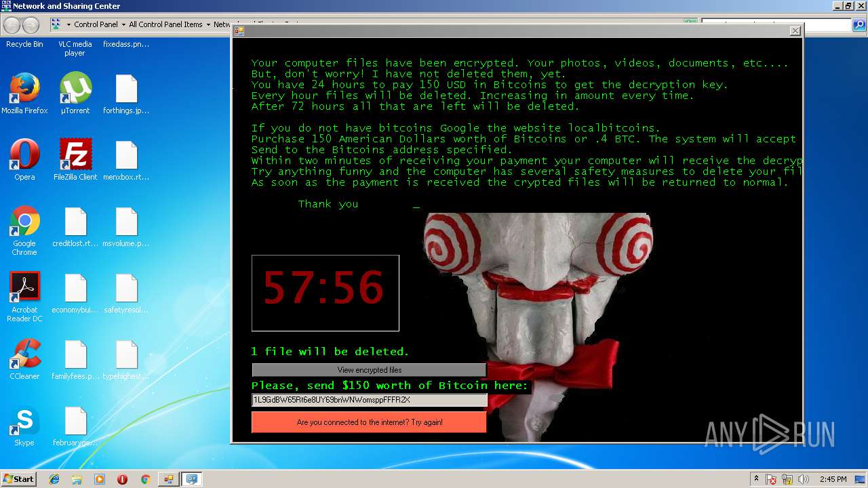Click the '1 file will be deleted.' text
Screen dimensions: 868x488
330,351
